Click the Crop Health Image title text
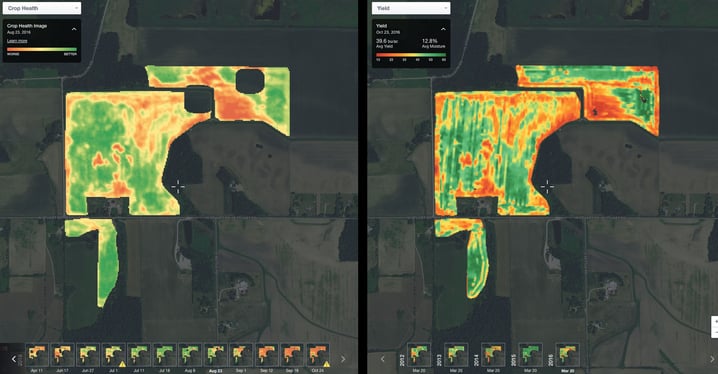Viewport: 718px width, 374px height. click(x=27, y=26)
